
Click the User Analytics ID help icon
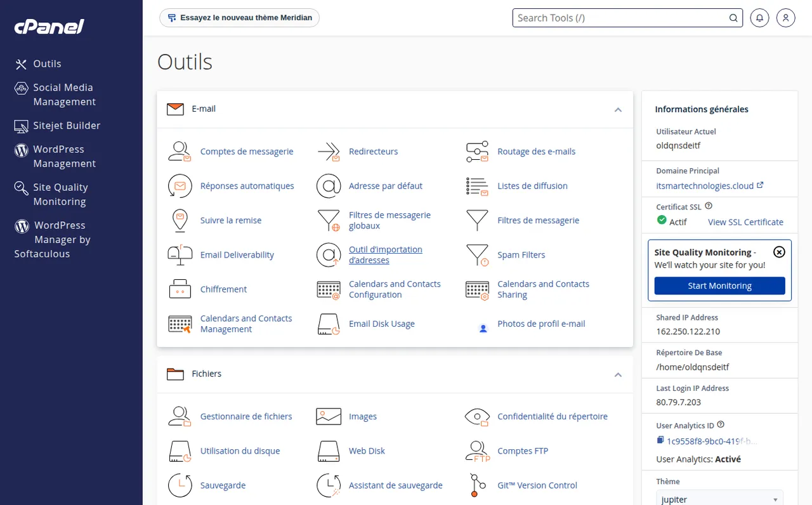coord(721,425)
